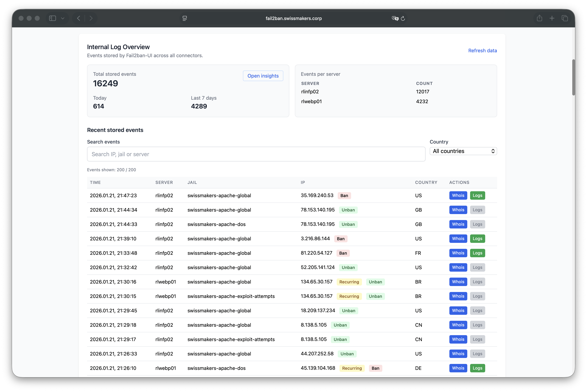Image resolution: width=587 pixels, height=392 pixels.
Task: View Logs for IP 81.220.54.127
Action: [477, 253]
